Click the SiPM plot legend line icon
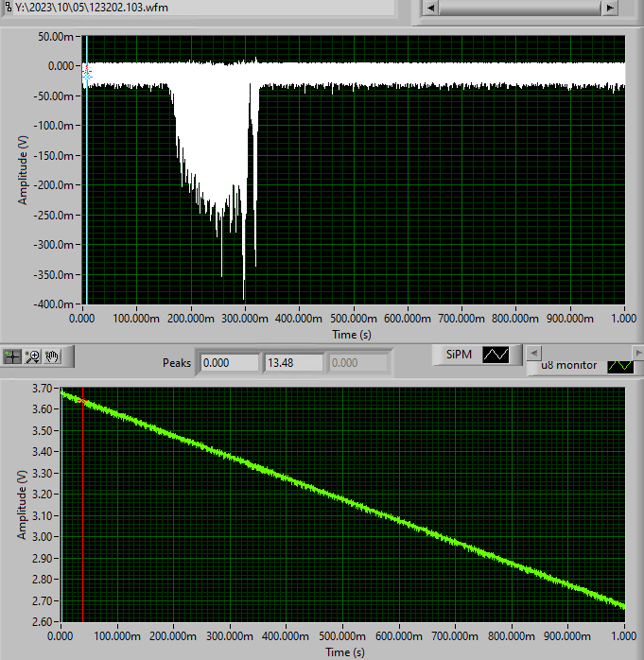 (496, 355)
